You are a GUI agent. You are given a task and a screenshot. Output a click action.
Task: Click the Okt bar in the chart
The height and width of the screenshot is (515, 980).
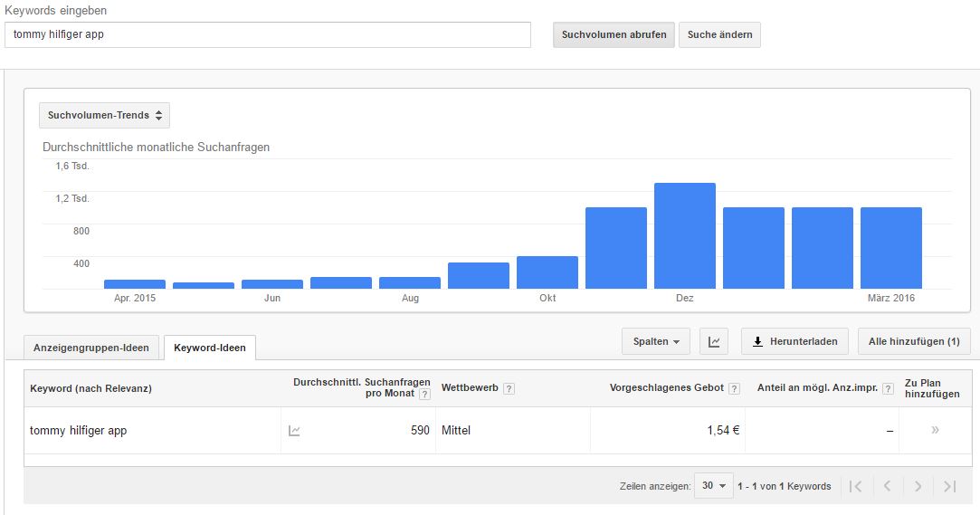click(547, 272)
